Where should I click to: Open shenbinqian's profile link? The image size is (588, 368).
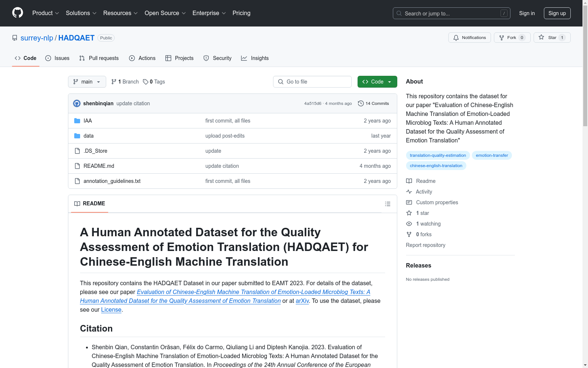pyautogui.click(x=98, y=103)
